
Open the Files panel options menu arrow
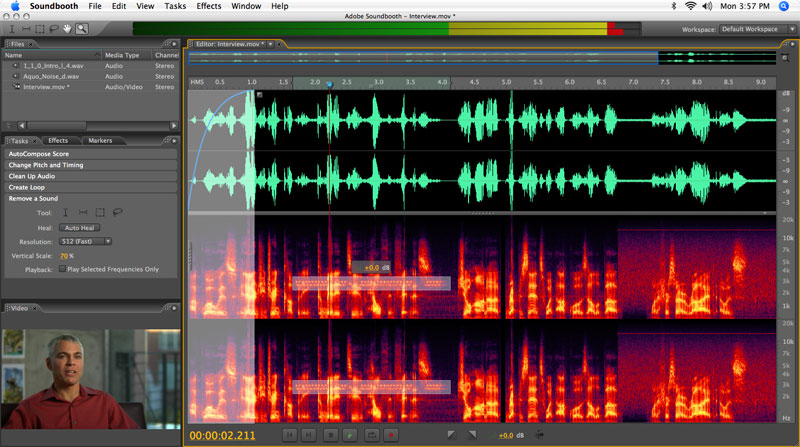(x=174, y=44)
